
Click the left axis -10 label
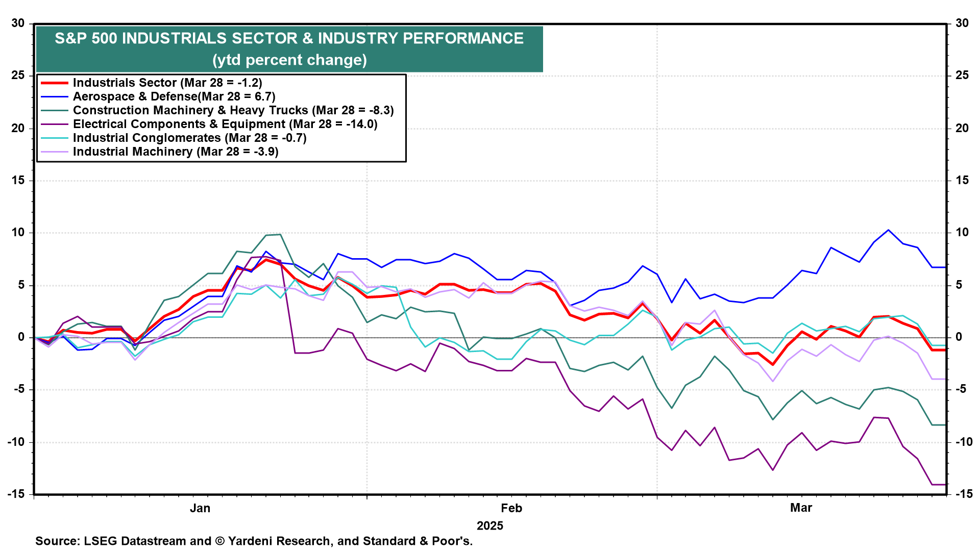[x=16, y=442]
